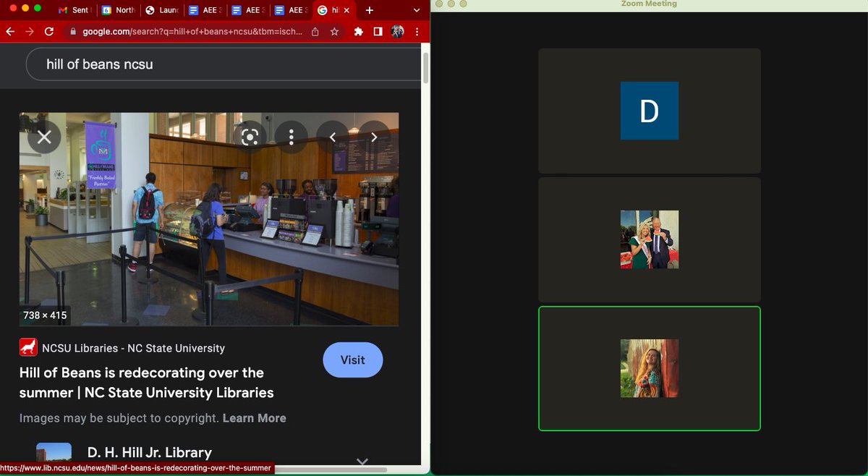Close the active Google search tab
Viewport: 868px width, 476px height.
click(x=346, y=10)
